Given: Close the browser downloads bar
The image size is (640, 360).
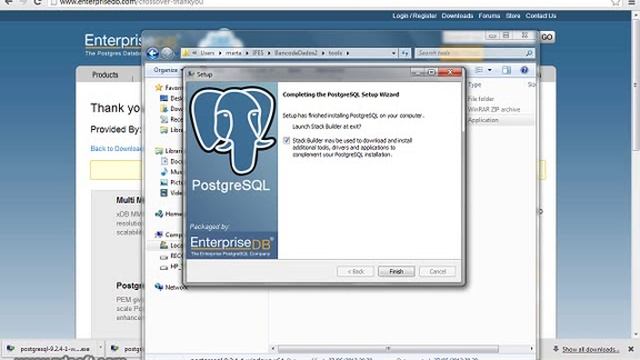Looking at the screenshot, I should 631,349.
